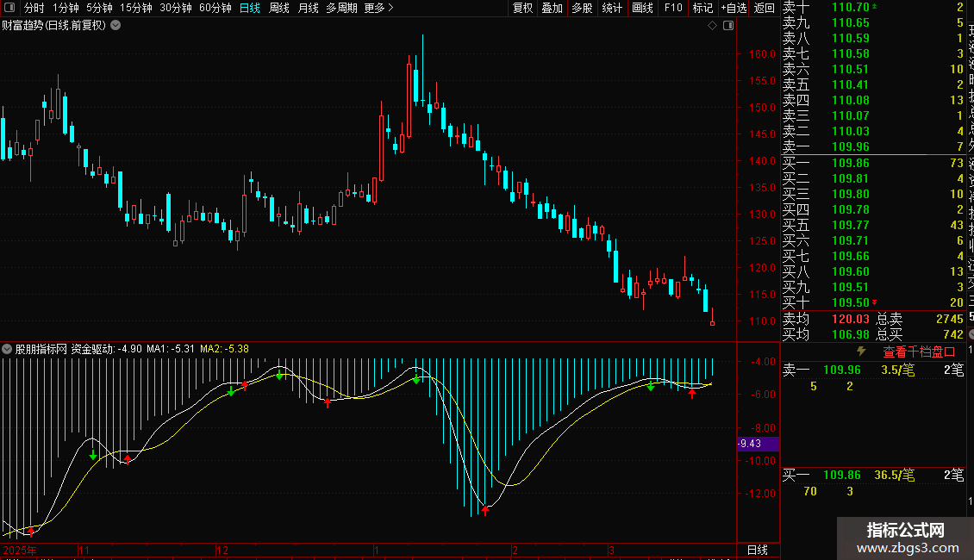
Task: Expand the 股朋指标网 sub-indicator dropdown arrow
Action: pyautogui.click(x=8, y=349)
